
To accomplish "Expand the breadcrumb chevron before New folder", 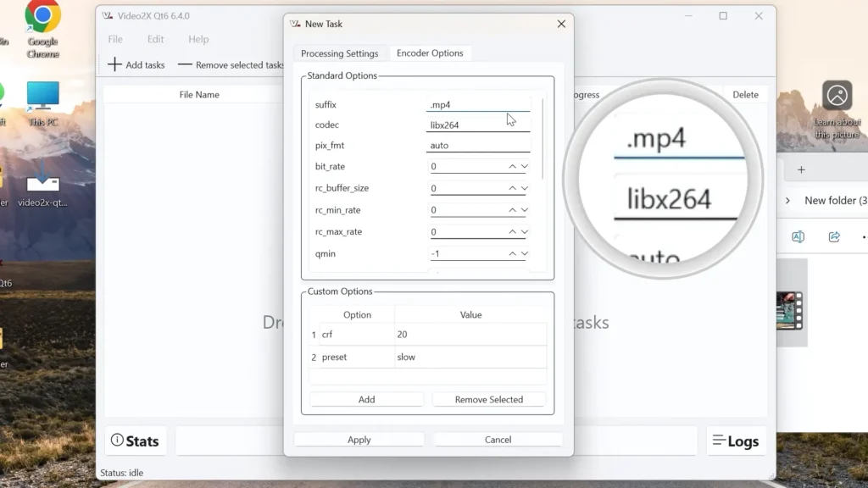I will coord(787,200).
